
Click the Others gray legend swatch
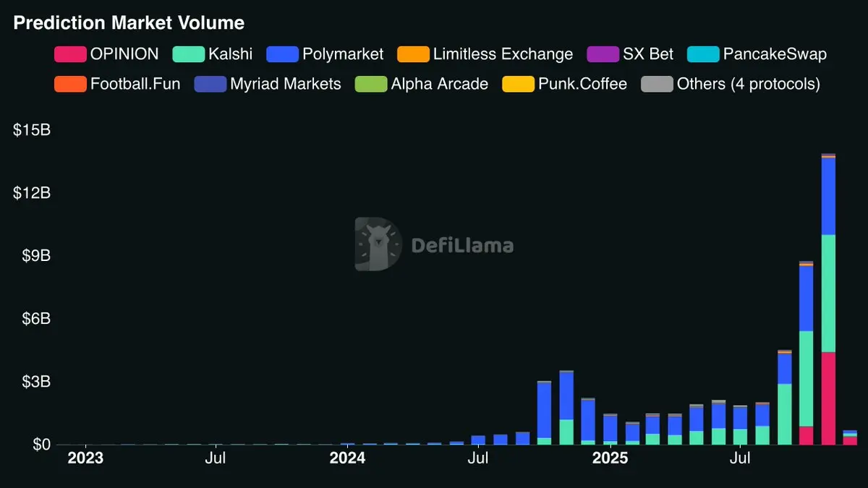[x=658, y=84]
